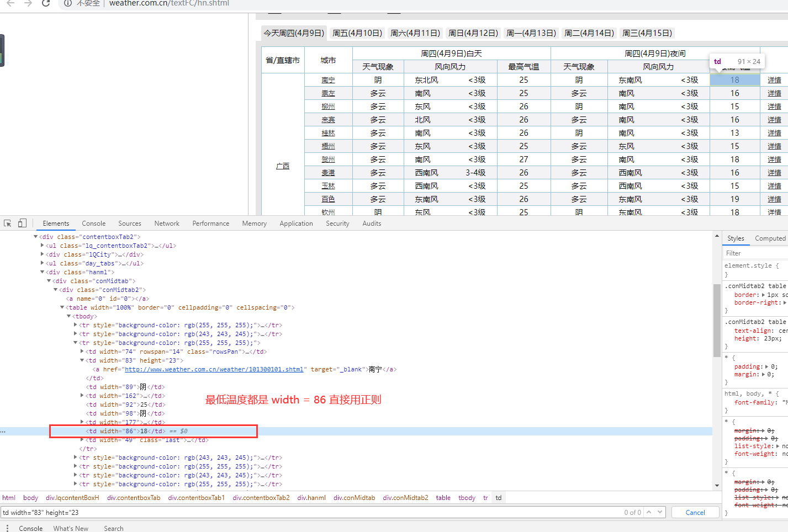Select the 周三(4月15日) forecast tab
The image size is (788, 532).
point(647,33)
